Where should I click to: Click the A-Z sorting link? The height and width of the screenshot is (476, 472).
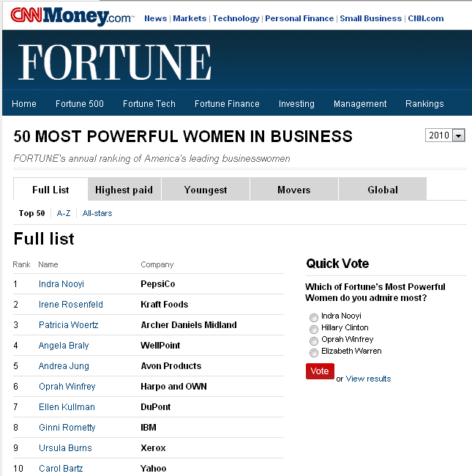(x=64, y=213)
